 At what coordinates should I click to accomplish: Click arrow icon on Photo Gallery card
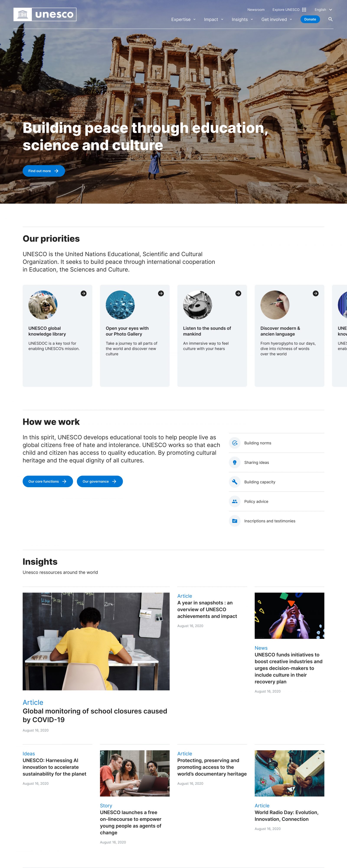pyautogui.click(x=161, y=294)
